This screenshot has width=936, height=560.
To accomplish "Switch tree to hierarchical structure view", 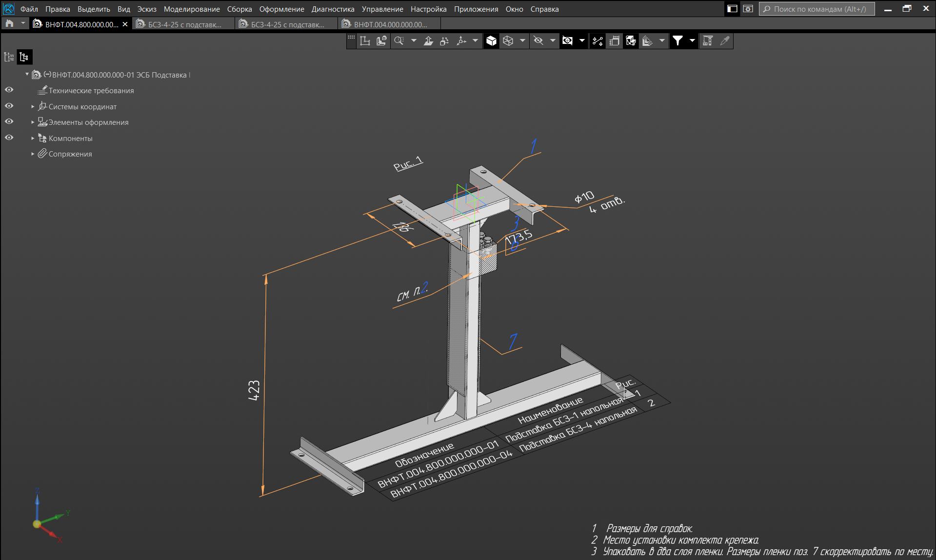I will [24, 57].
